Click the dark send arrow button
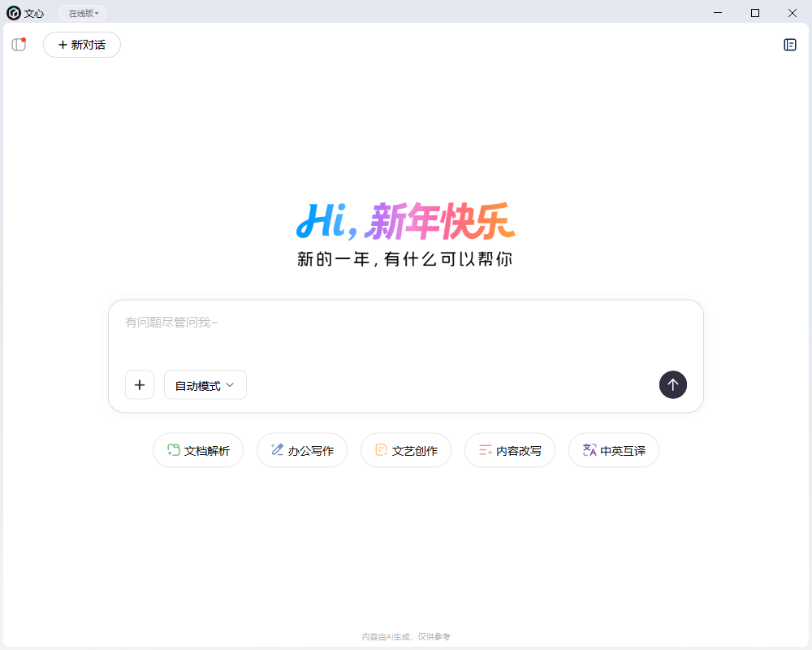 coord(673,384)
